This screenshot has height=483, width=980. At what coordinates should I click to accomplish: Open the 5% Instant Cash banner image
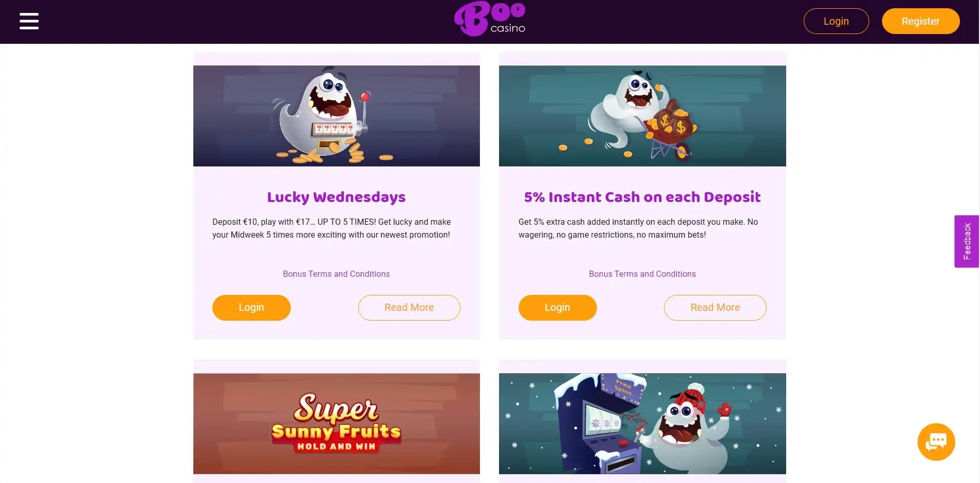642,116
